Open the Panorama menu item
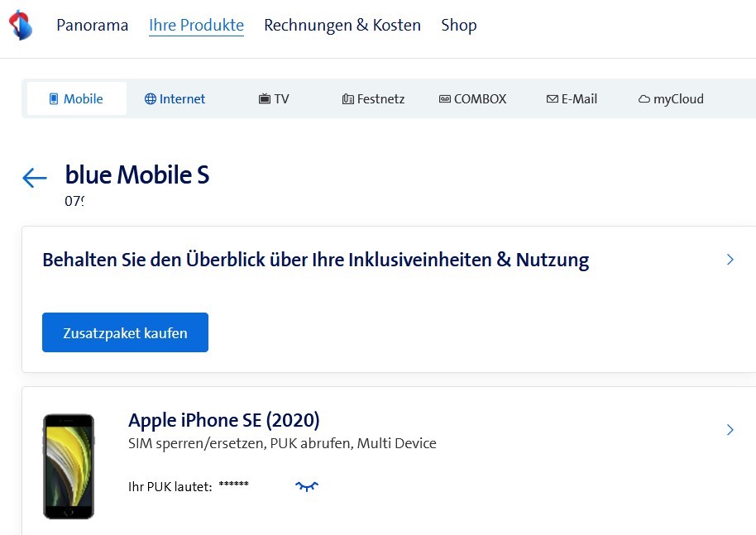 (93, 25)
